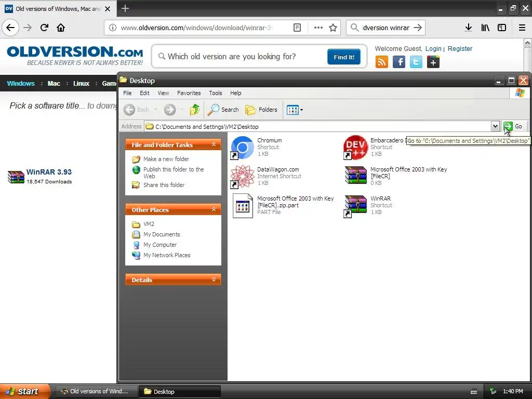This screenshot has height=399, width=532.
Task: Reload the oldversion.com page
Action: click(x=44, y=28)
